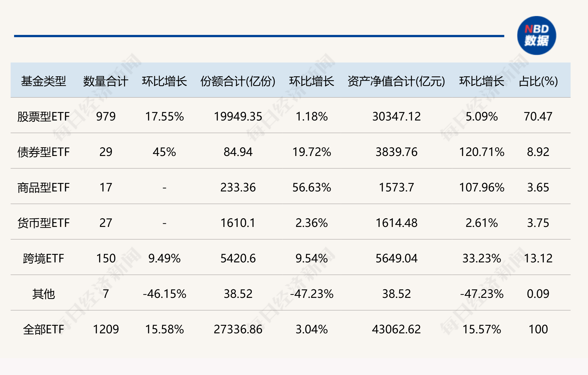
Task: Click the 股票型ETF row label
Action: pyautogui.click(x=43, y=117)
